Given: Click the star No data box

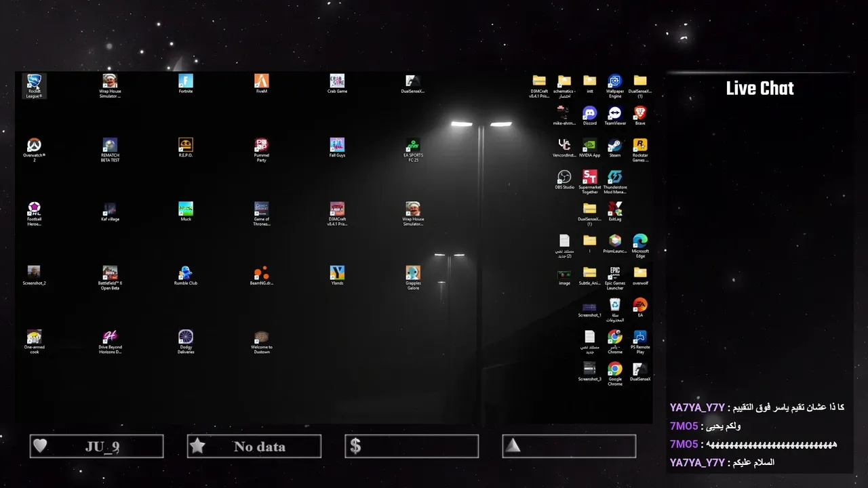Looking at the screenshot, I should click(x=254, y=446).
